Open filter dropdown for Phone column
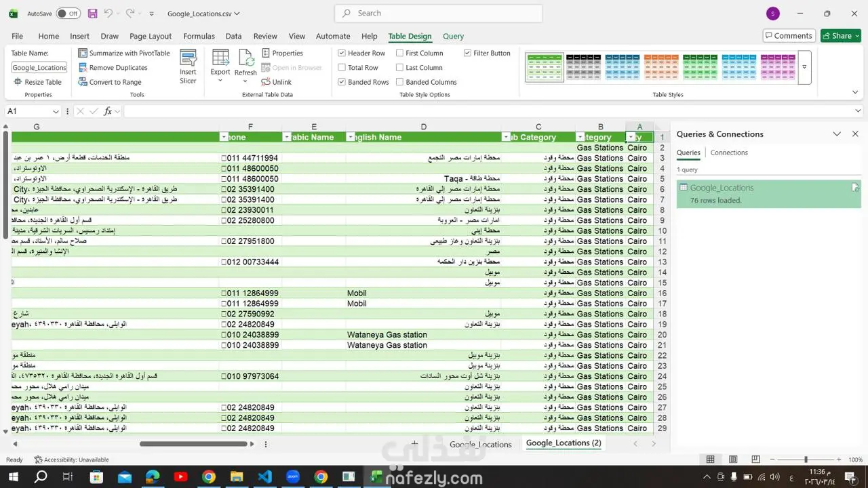Viewport: 868px width, 488px height. [x=224, y=137]
